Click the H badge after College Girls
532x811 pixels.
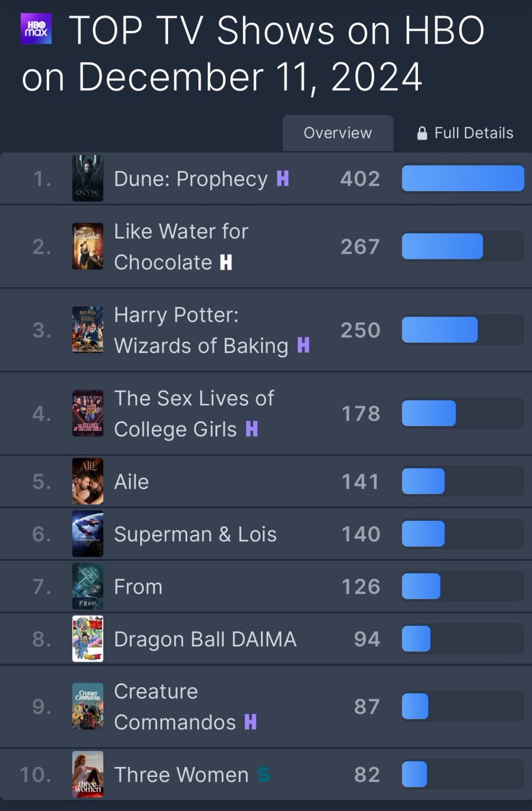click(x=252, y=429)
